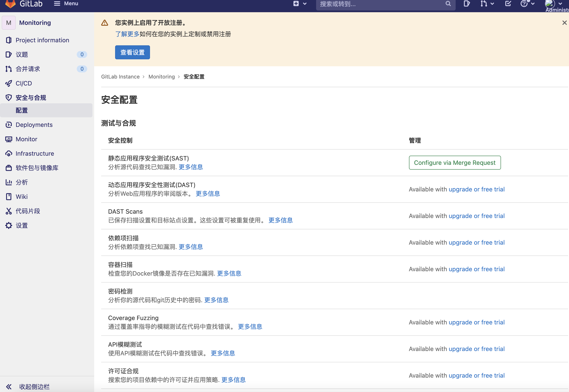The height and width of the screenshot is (392, 569).
Task: Click Configure via Merge Request for SAST
Action: tap(455, 163)
